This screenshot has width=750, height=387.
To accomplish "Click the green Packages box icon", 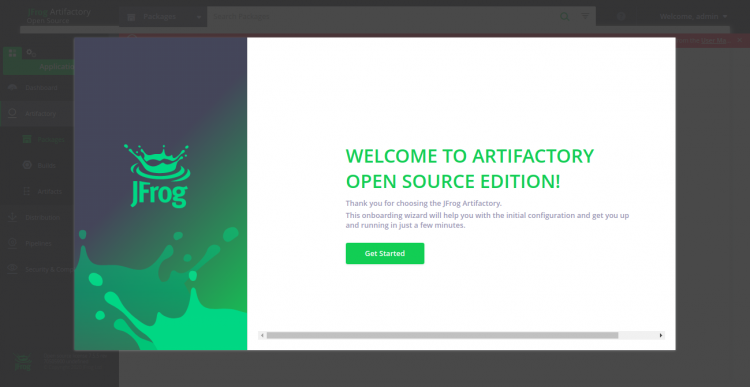I will (x=27, y=139).
